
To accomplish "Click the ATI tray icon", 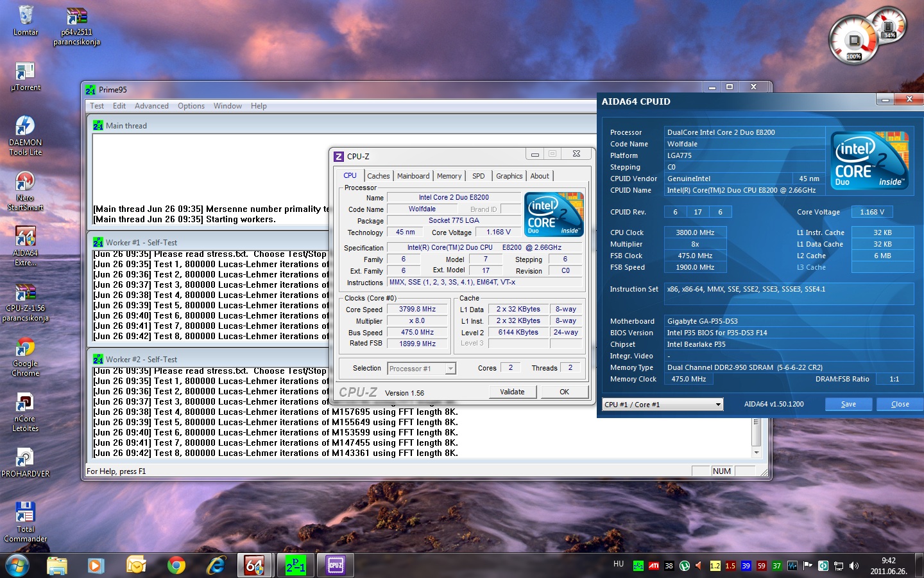I will tap(654, 566).
